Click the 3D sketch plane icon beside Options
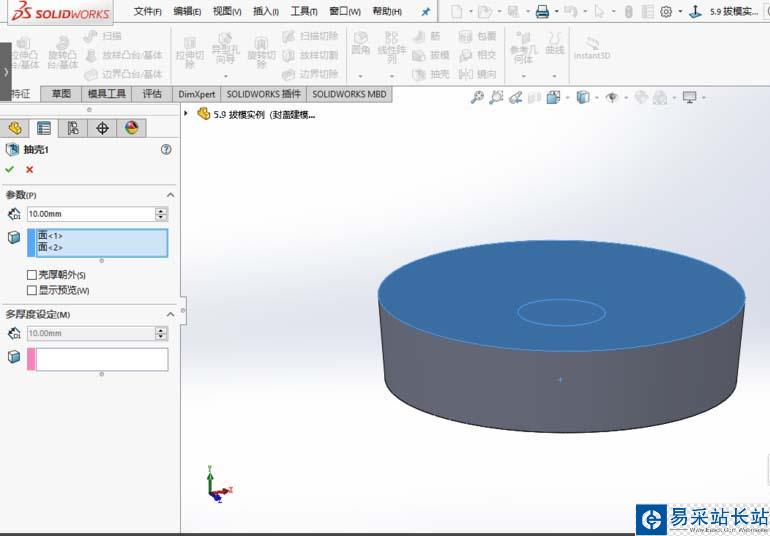 click(695, 11)
